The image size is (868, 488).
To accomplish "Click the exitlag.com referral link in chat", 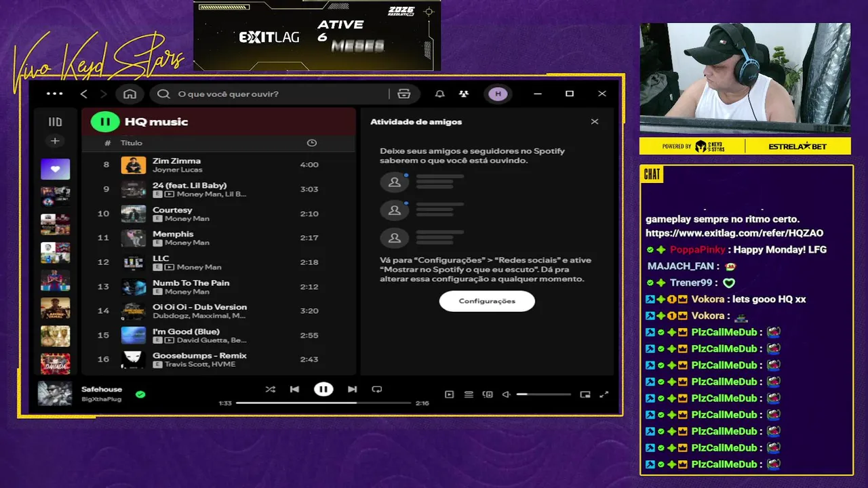I will (734, 233).
